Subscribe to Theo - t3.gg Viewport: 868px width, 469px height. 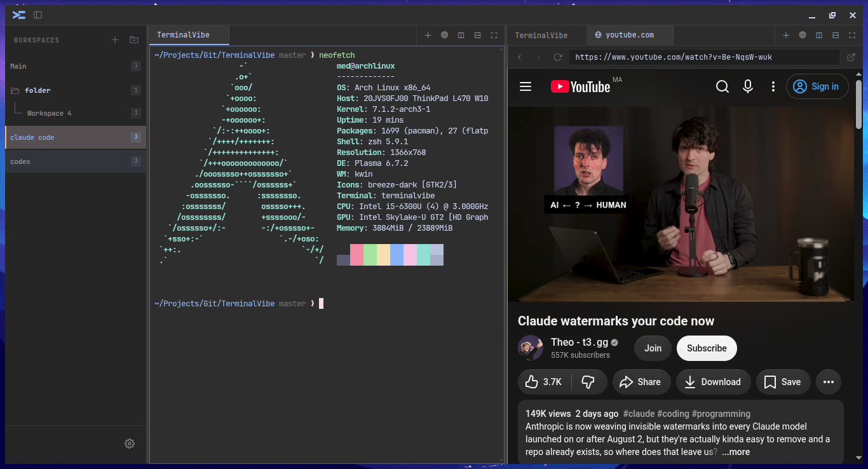(707, 348)
